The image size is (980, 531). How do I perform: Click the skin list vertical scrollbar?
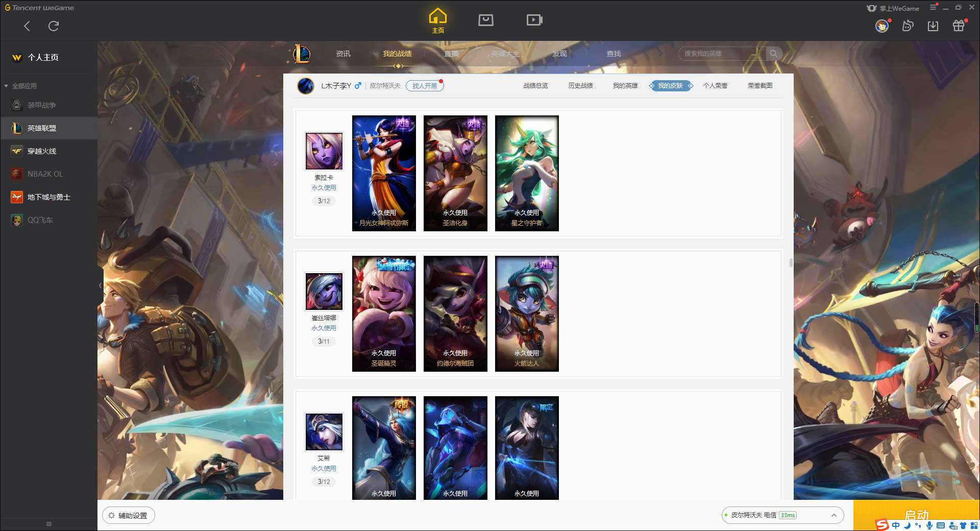[x=791, y=263]
